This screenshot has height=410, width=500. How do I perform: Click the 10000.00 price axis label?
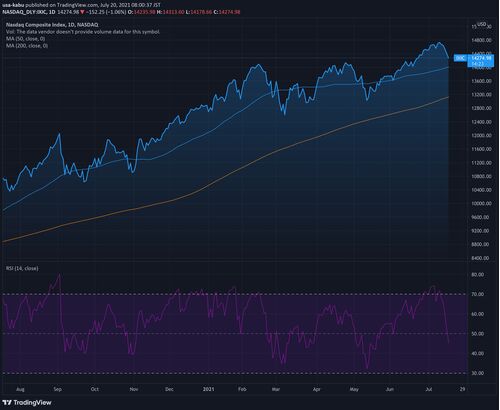pos(481,203)
